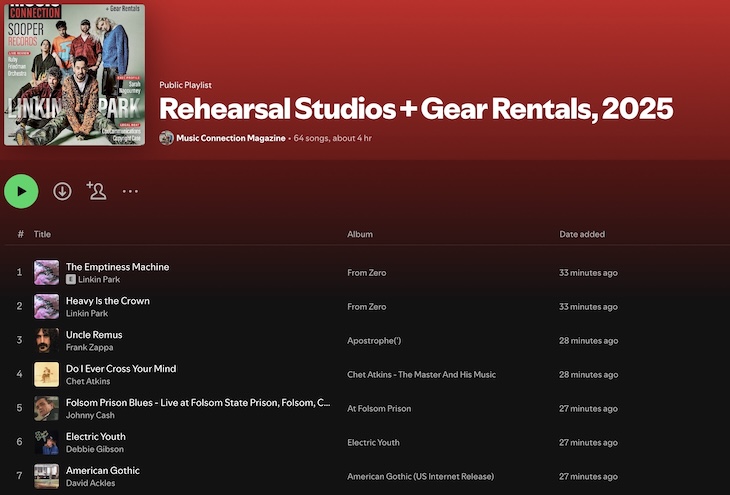Viewport: 730px width, 495px height.
Task: Click American Gothic album art thumbnail
Action: coord(47,476)
